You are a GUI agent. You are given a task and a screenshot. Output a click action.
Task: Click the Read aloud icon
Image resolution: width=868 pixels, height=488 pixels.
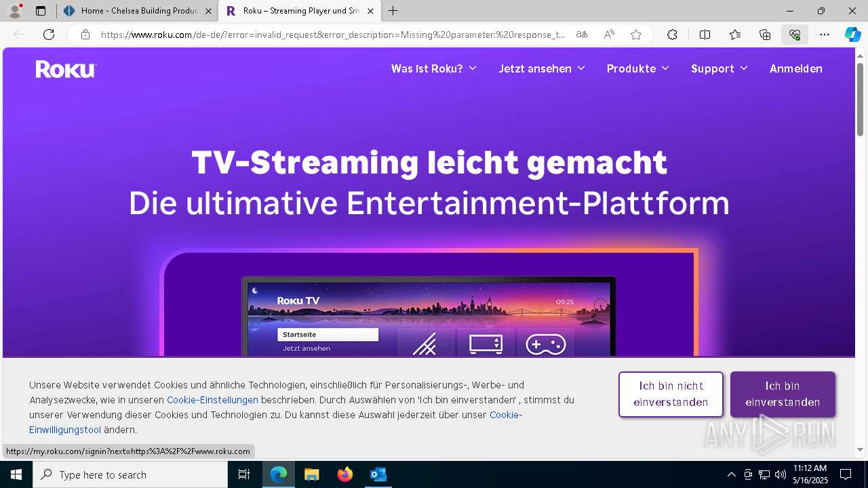point(609,35)
